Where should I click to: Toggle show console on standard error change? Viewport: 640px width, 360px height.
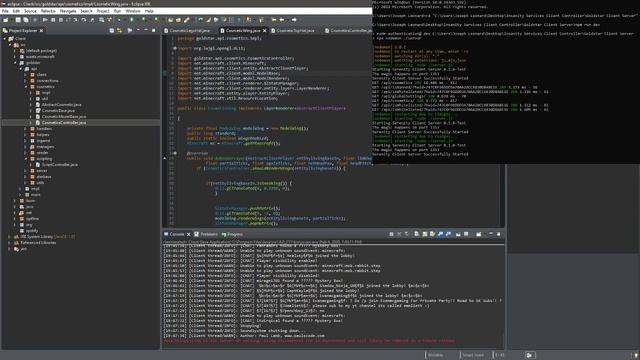pyautogui.click(x=448, y=234)
